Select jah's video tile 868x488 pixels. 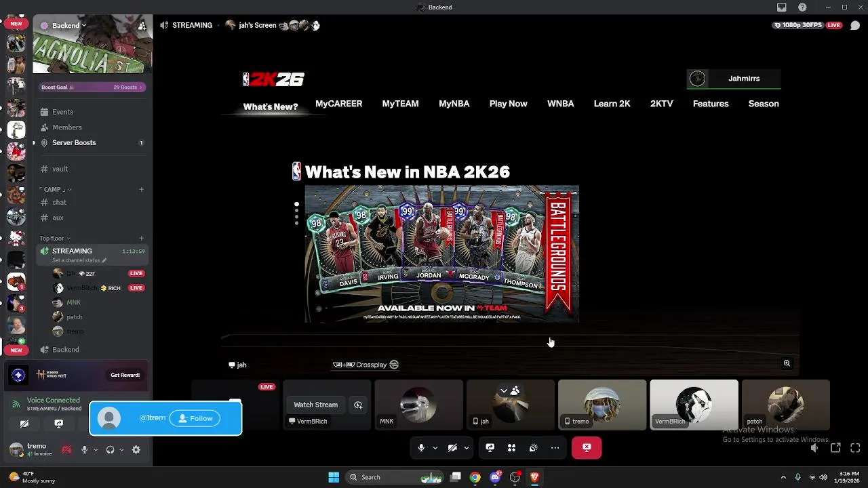(511, 405)
